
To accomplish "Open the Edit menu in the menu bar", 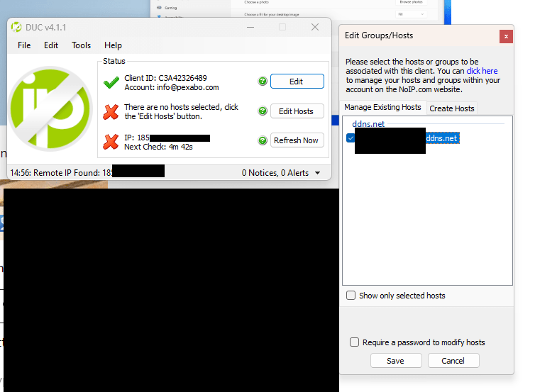I will [x=51, y=45].
